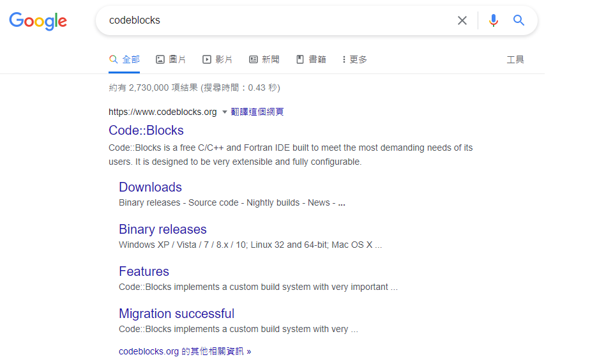
Task: Submit search with magnifier icon
Action: tap(518, 20)
